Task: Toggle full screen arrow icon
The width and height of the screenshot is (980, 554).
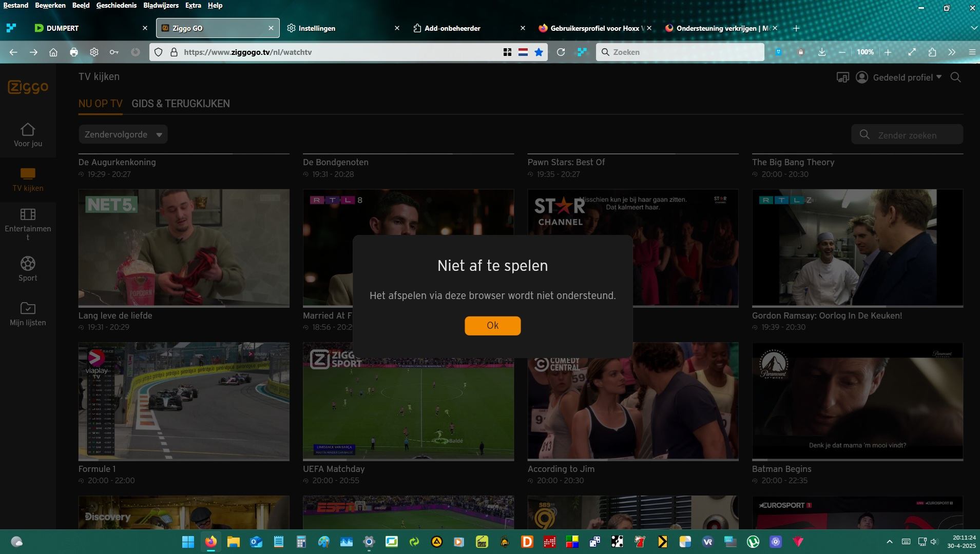Action: [912, 52]
